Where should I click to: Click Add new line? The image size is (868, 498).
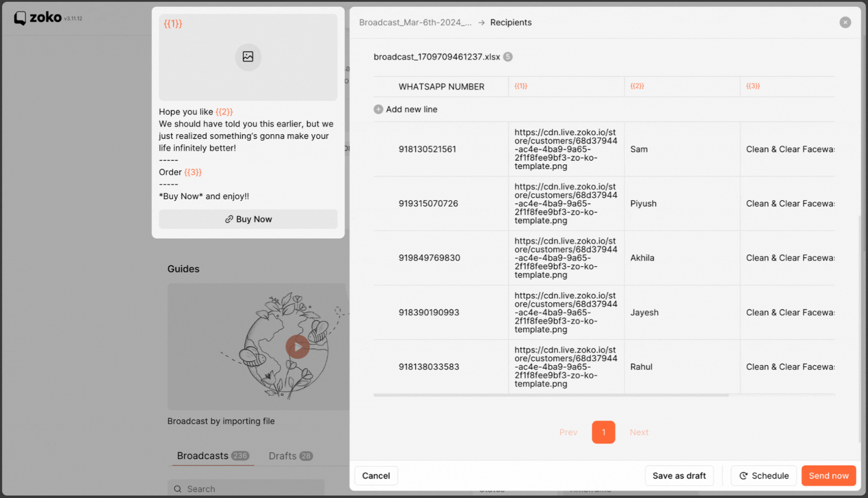(x=412, y=109)
